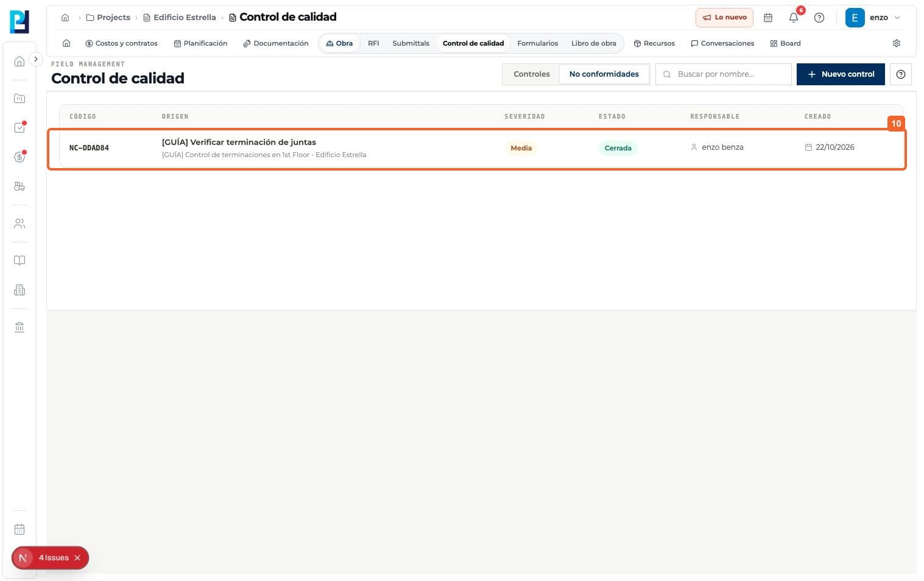Open the bank institution icon in the sidebar
Image resolution: width=924 pixels, height=581 pixels.
19,327
